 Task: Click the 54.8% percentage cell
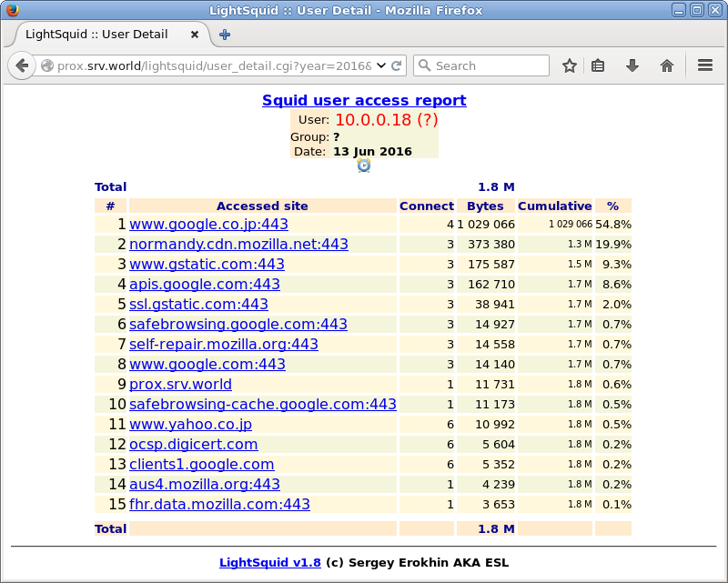click(x=613, y=224)
